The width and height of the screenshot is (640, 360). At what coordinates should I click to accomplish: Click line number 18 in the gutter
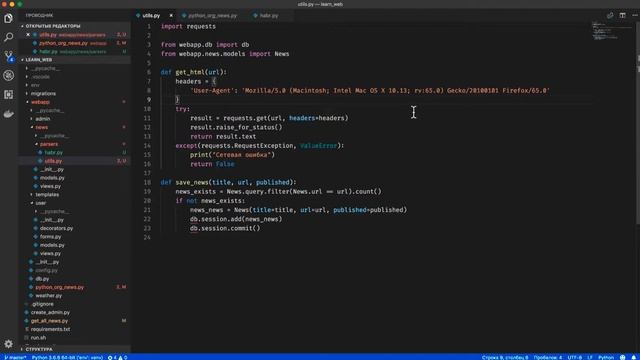click(147, 182)
